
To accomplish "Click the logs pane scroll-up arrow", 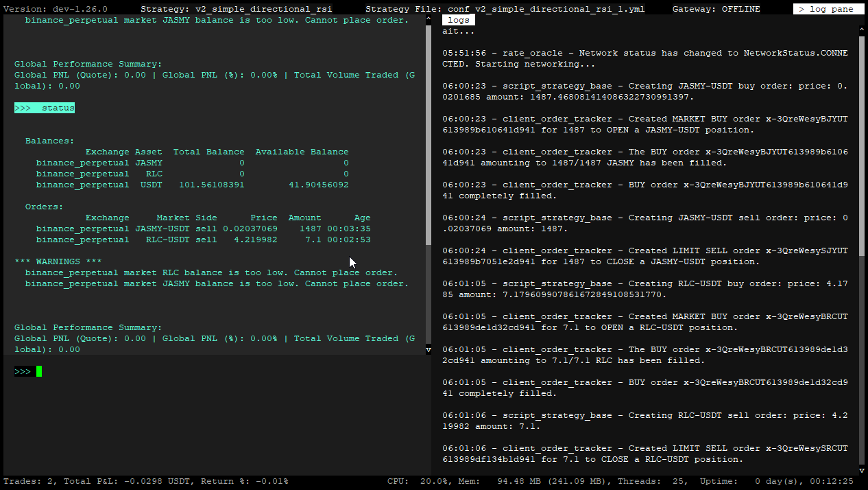I will tap(862, 30).
